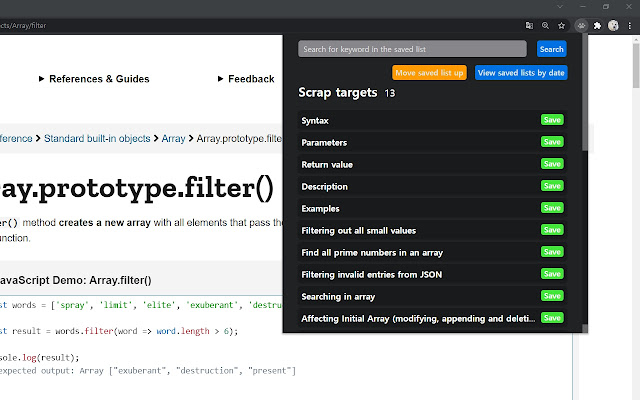Click the blue Search button
This screenshot has width=640, height=400.
click(x=551, y=49)
